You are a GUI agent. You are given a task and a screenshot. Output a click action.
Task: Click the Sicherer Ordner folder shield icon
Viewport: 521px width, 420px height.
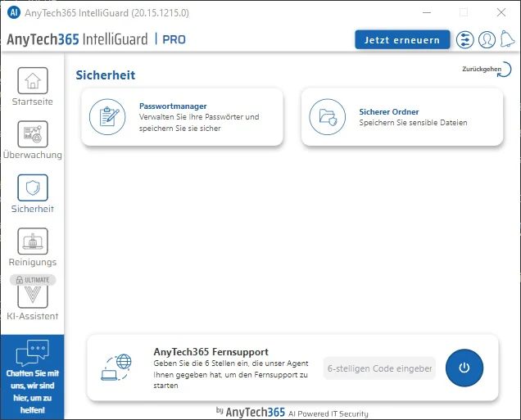tap(328, 117)
